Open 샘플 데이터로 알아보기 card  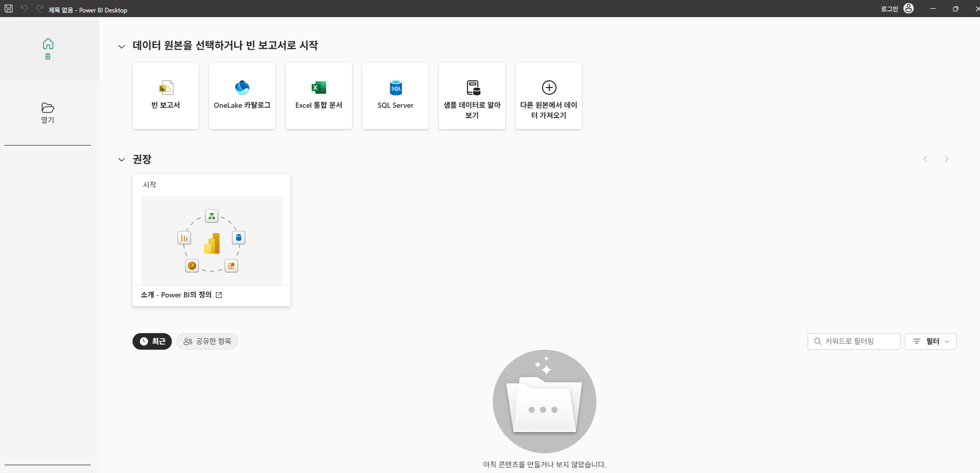pyautogui.click(x=472, y=96)
